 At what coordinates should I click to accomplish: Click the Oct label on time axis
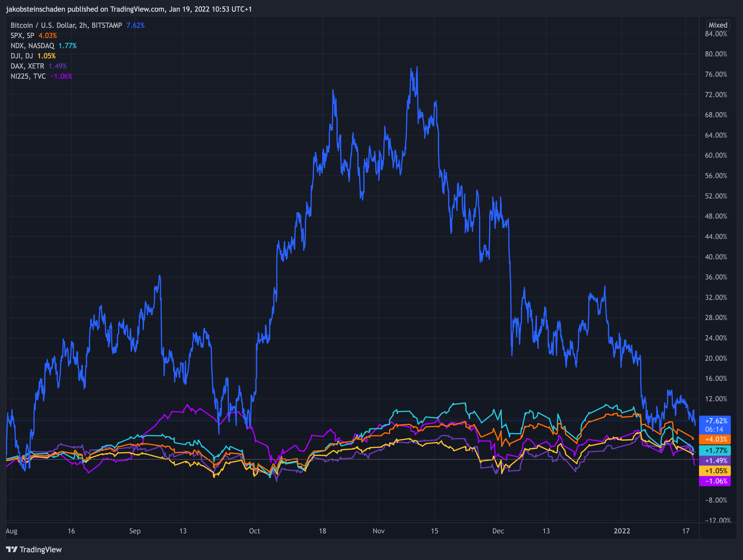pyautogui.click(x=255, y=531)
